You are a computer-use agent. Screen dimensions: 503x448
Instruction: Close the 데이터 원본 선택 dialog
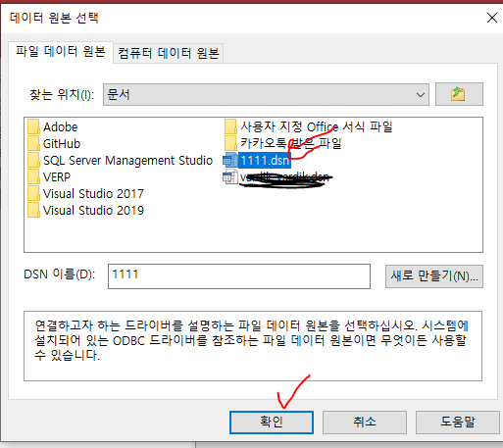click(492, 18)
